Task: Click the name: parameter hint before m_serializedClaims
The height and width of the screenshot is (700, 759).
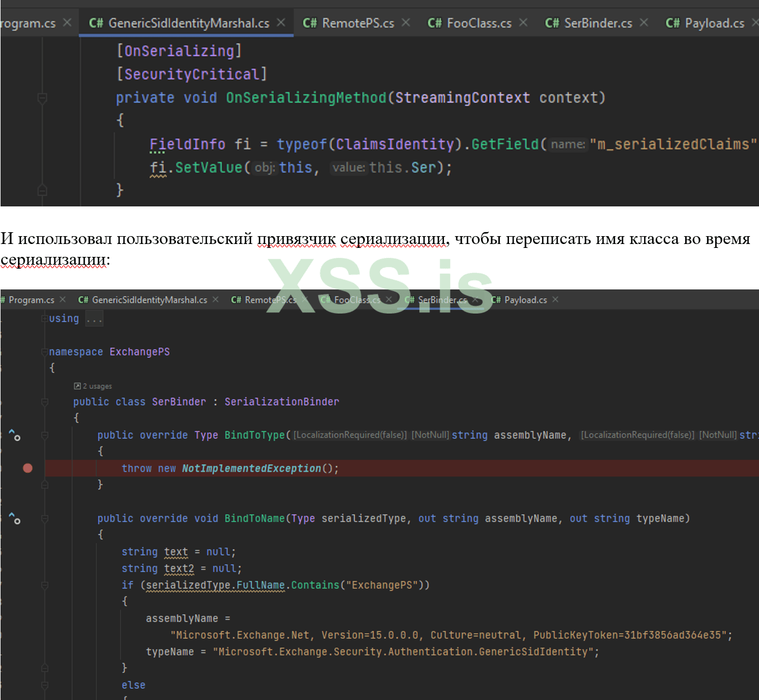Action: pos(567,144)
